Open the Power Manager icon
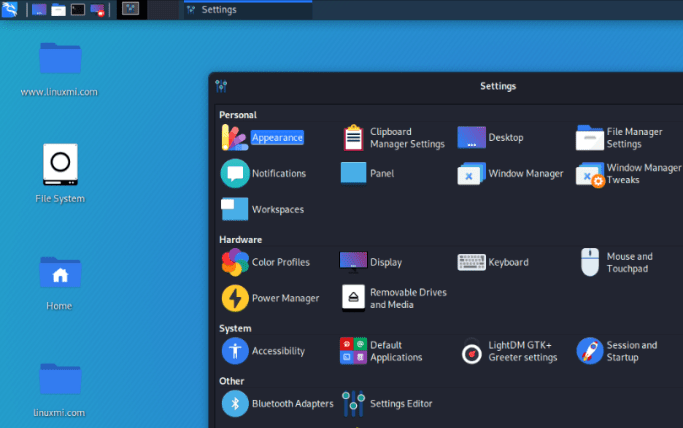This screenshot has width=683, height=428. [x=235, y=298]
